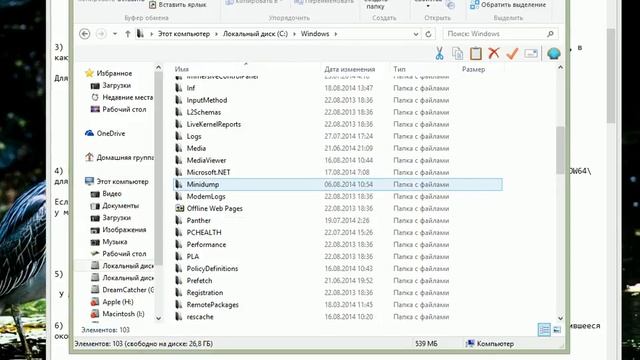Image resolution: width=640 pixels, height=360 pixels.
Task: Click the blue globe toolbar icon
Action: pyautogui.click(x=553, y=53)
